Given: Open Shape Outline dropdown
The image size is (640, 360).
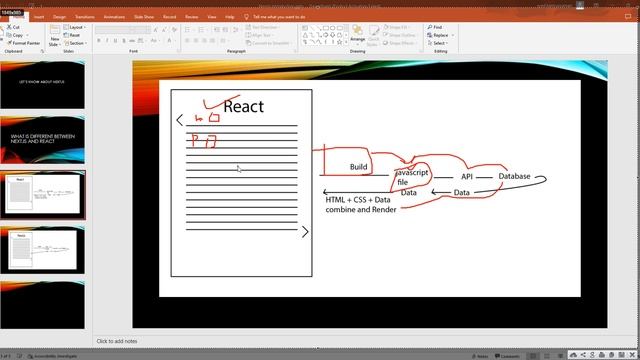Looking at the screenshot, I should pos(399,35).
